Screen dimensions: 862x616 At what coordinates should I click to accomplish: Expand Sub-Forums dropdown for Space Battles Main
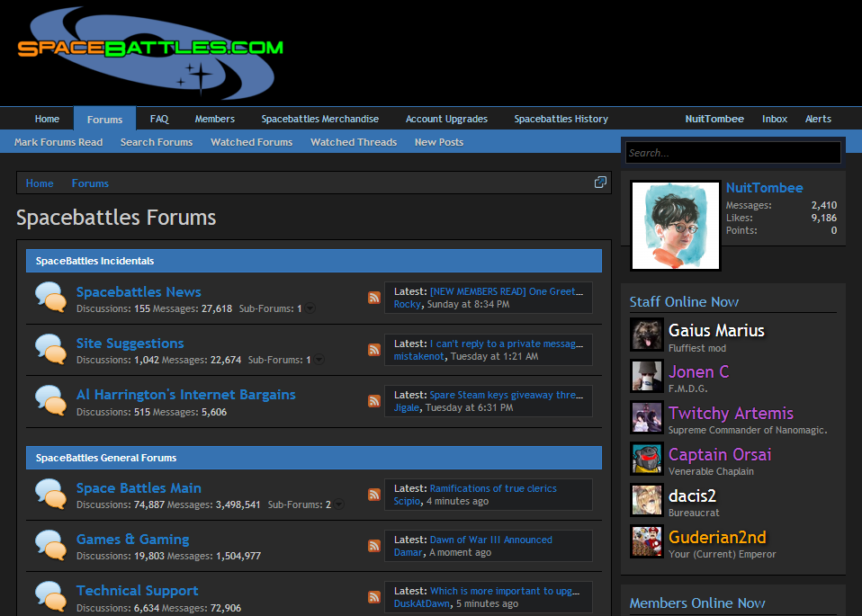(x=339, y=504)
